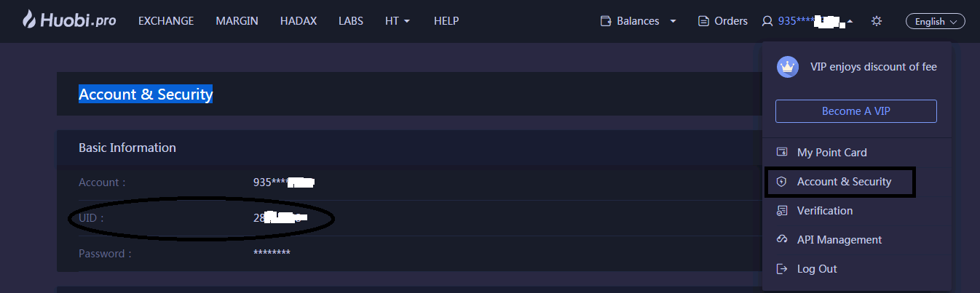Go to the MARGIN page

237,21
